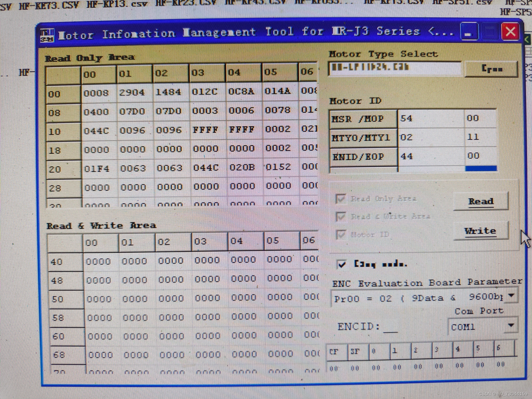Click the application icon in the title bar
This screenshot has width=532, height=399.
click(x=47, y=36)
